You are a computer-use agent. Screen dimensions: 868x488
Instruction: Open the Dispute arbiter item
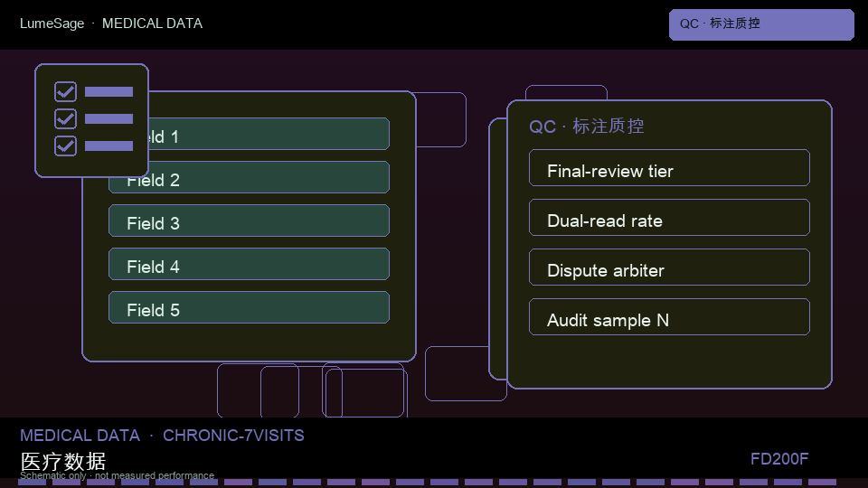[669, 267]
